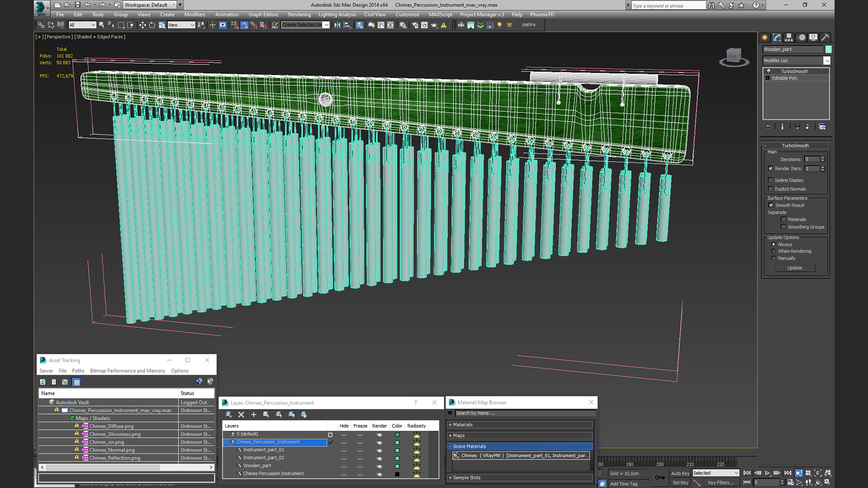This screenshot has height=488, width=868.
Task: Open the Workspace Default dropdown
Action: 150,5
